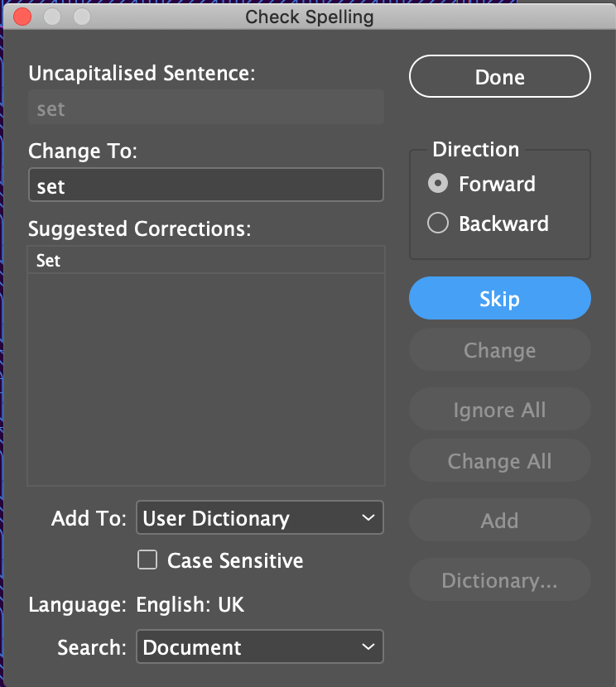Viewport: 616px width, 687px height.
Task: Click the Done button
Action: click(x=499, y=78)
